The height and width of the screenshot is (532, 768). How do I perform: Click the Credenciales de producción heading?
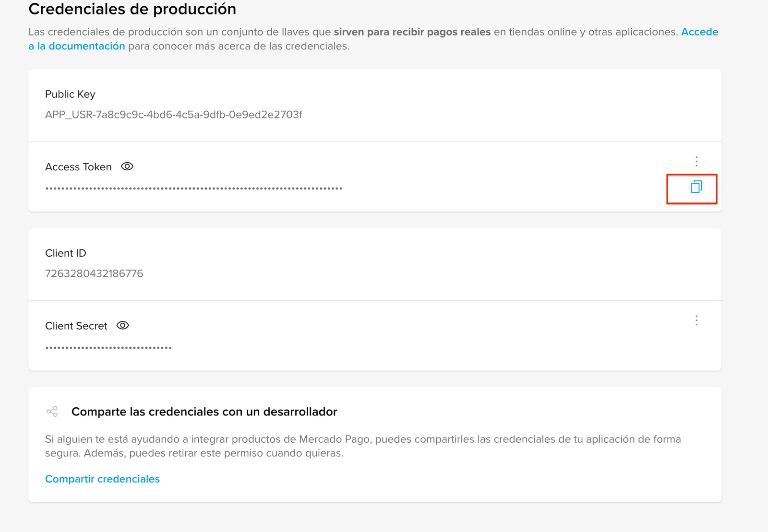click(132, 9)
